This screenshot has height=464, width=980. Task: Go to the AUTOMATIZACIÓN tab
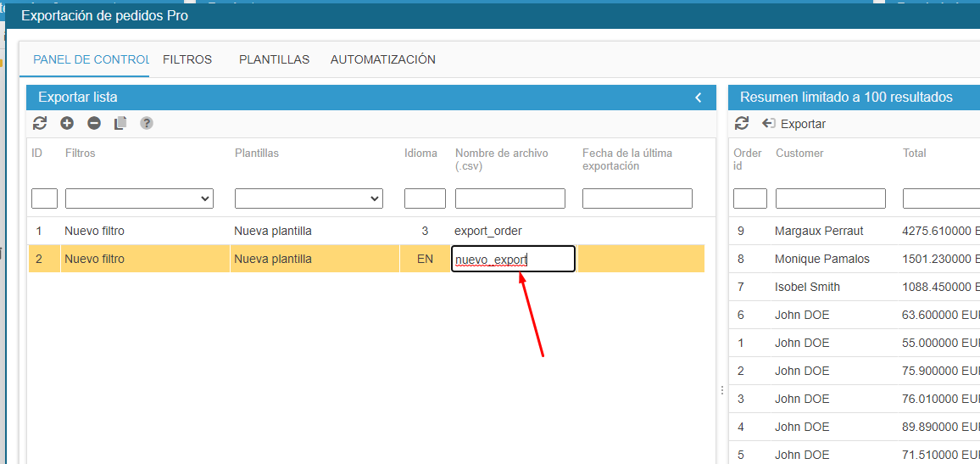tap(382, 60)
